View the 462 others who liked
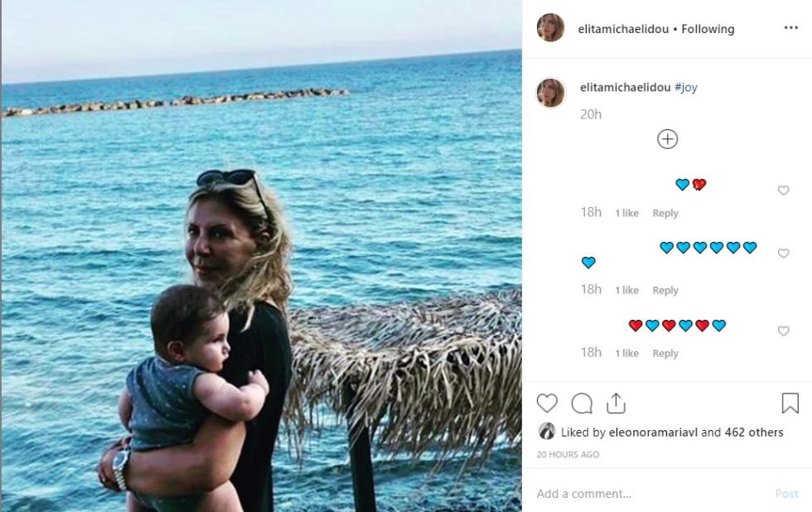 point(754,432)
